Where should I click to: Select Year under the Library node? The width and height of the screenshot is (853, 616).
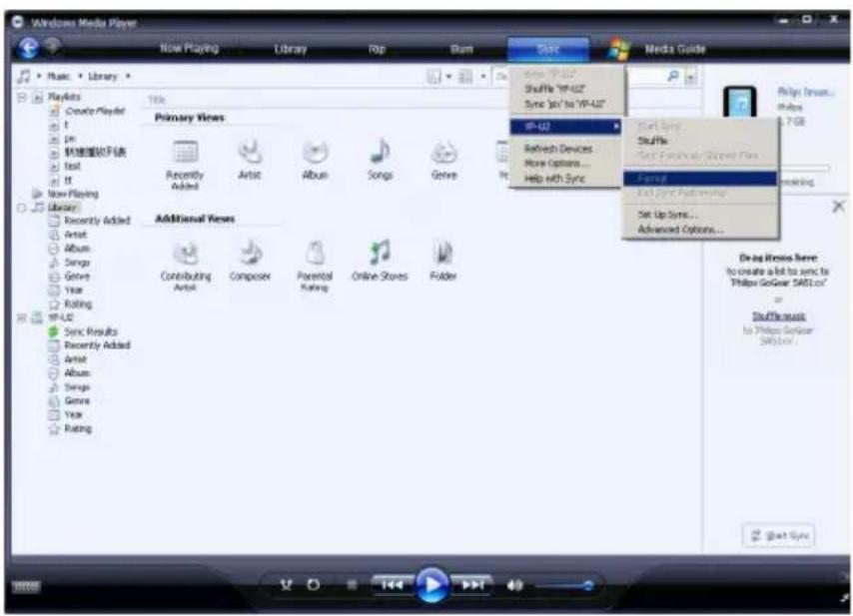(74, 291)
